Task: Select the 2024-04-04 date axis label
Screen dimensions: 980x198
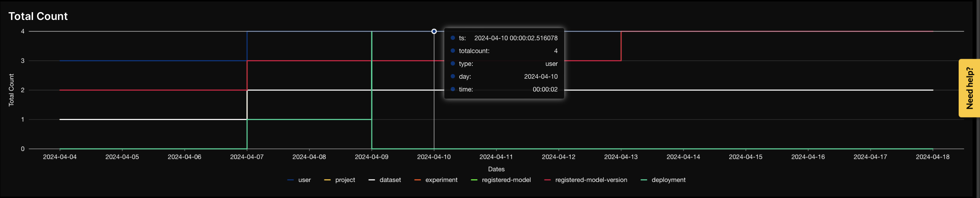Action: coord(60,157)
